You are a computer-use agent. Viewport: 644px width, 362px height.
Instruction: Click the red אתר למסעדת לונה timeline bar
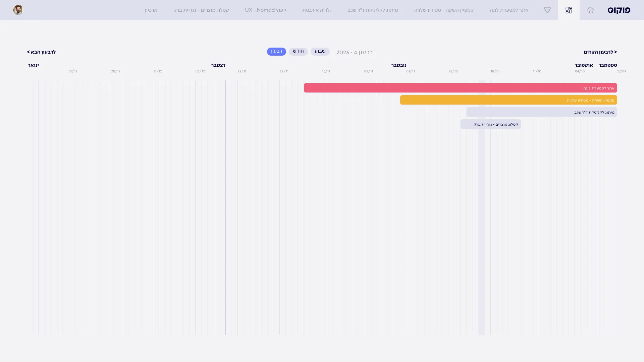pyautogui.click(x=460, y=88)
